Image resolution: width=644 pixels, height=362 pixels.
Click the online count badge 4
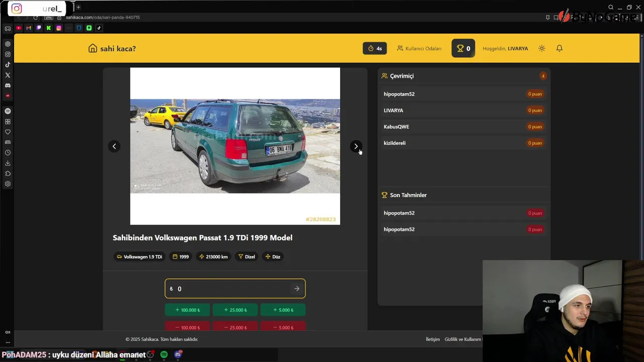tap(543, 76)
